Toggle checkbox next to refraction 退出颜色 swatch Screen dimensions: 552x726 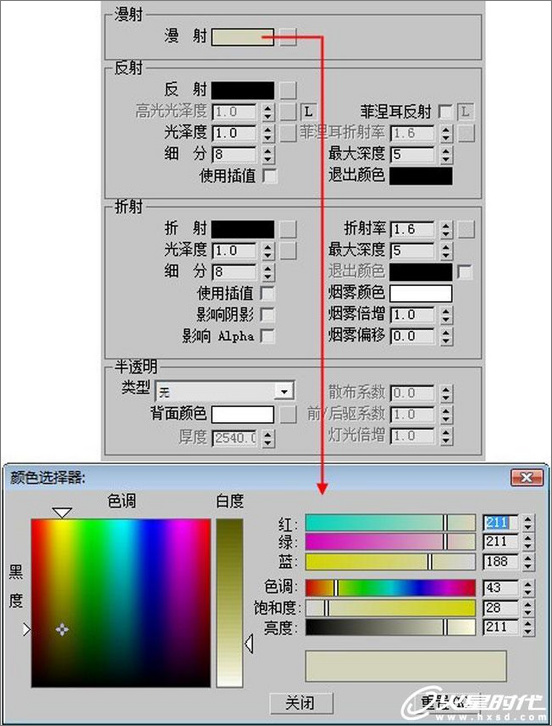(x=464, y=272)
